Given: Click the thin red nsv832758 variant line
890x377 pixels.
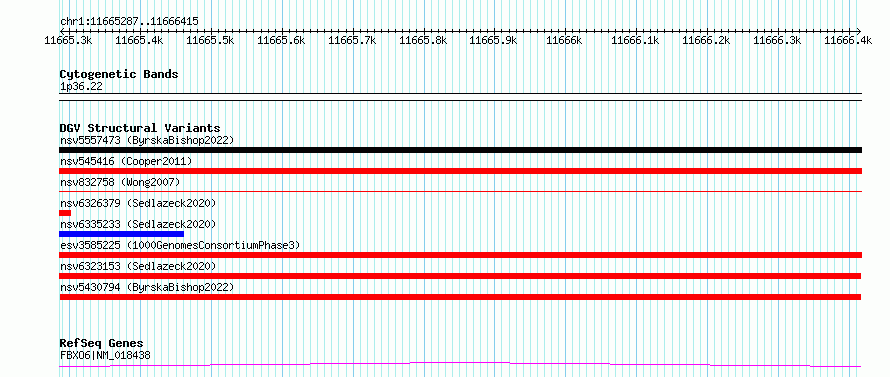Looking at the screenshot, I should click(460, 191).
